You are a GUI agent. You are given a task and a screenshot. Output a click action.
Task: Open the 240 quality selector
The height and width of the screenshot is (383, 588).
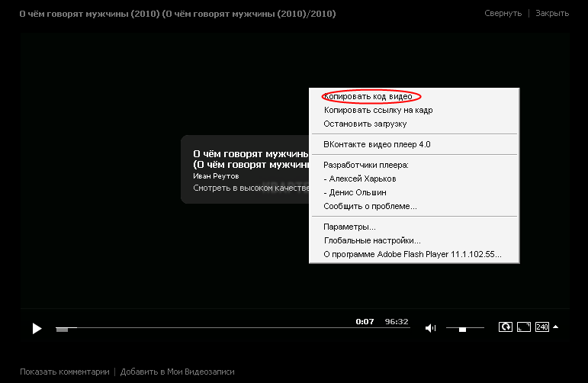coord(542,327)
